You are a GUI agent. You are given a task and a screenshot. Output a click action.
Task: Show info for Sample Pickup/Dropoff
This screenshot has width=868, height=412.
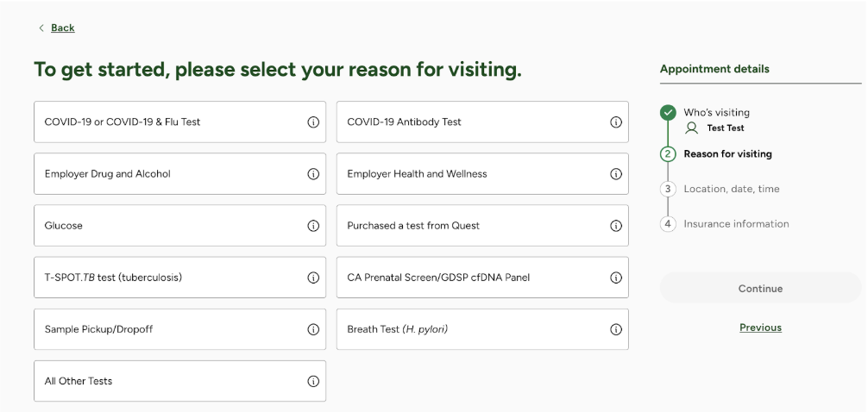313,329
